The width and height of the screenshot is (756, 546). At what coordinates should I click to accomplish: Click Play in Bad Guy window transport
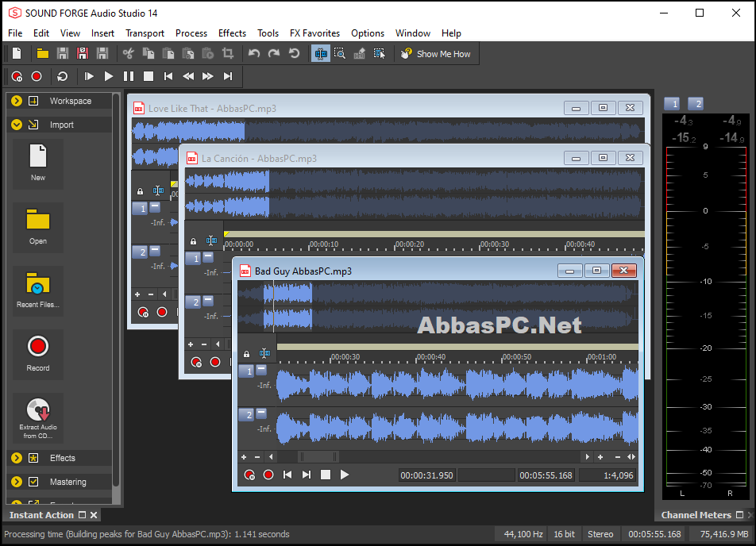[345, 475]
